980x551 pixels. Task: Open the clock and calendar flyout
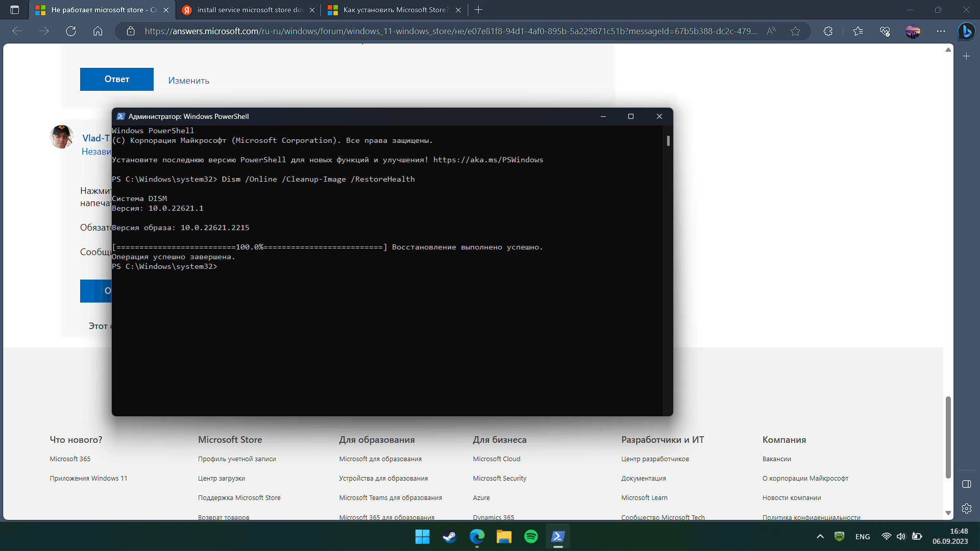pyautogui.click(x=950, y=536)
